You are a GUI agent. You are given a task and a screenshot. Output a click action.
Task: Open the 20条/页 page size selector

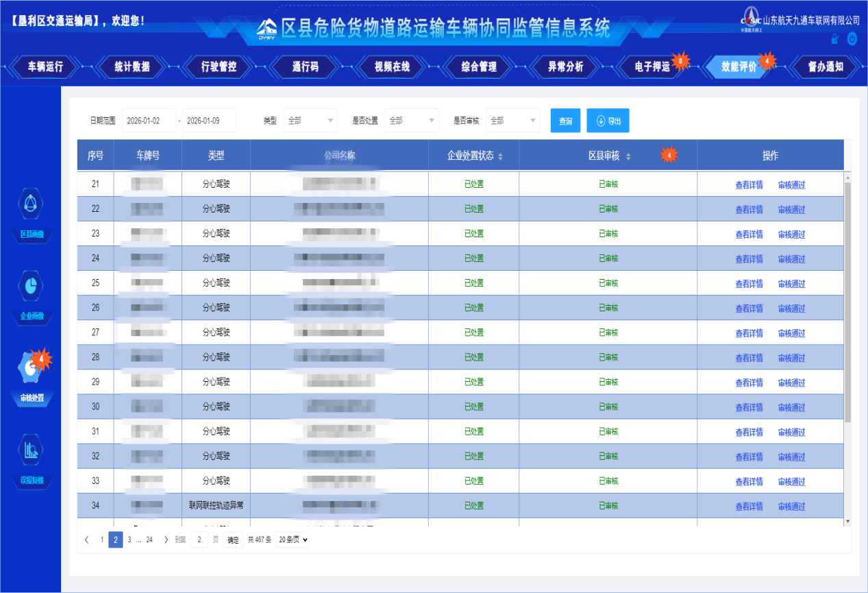[x=293, y=540]
